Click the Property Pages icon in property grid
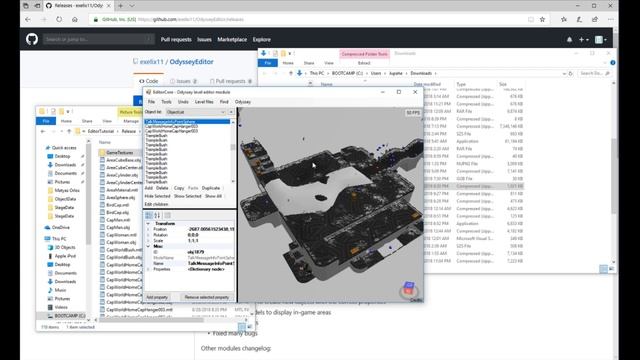The width and height of the screenshot is (640, 360). pos(167,215)
